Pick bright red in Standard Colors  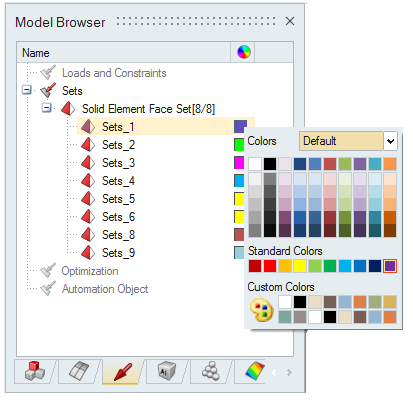pyautogui.click(x=270, y=266)
